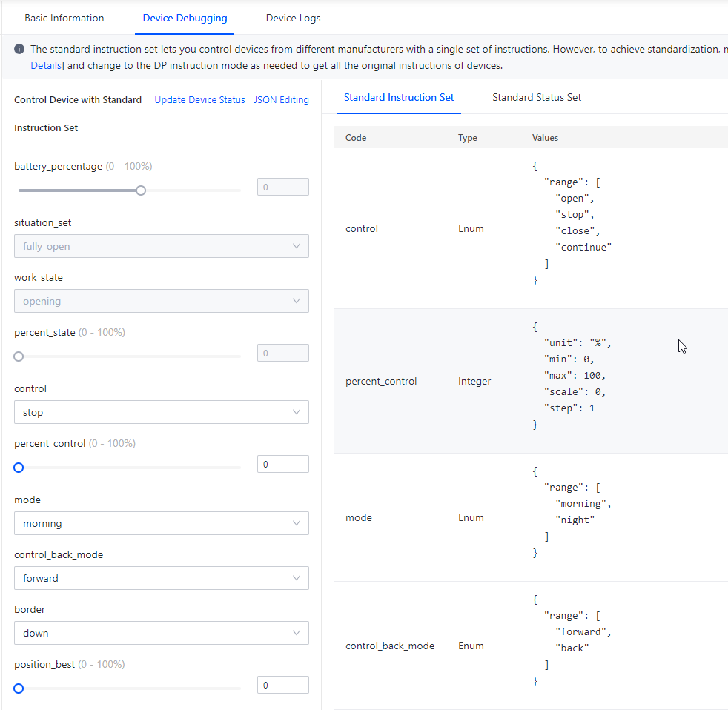Focus the position_best value input box
The height and width of the screenshot is (710, 728).
pos(282,685)
